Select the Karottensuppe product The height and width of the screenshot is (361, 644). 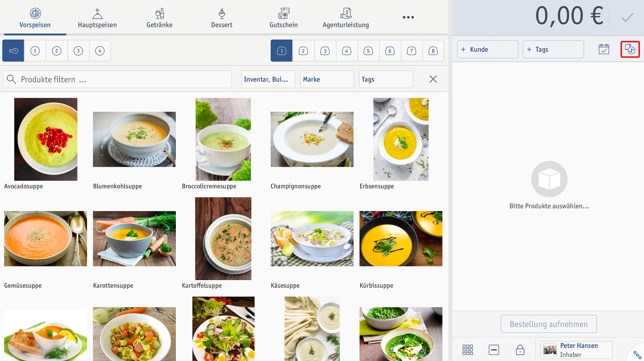(x=134, y=239)
